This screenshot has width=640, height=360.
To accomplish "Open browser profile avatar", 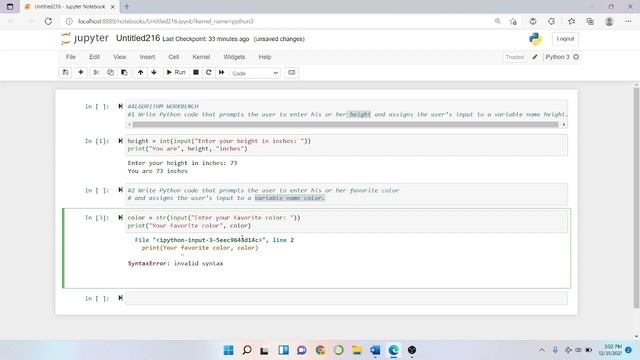I will [609, 21].
